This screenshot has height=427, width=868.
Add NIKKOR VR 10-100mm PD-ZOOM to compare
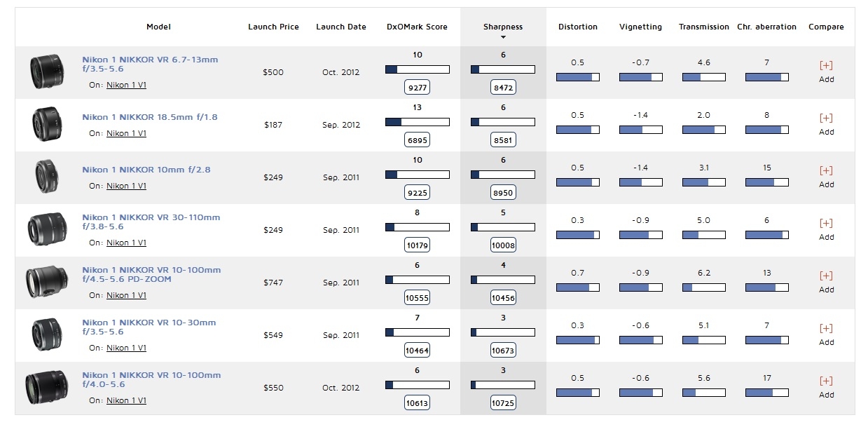(826, 282)
